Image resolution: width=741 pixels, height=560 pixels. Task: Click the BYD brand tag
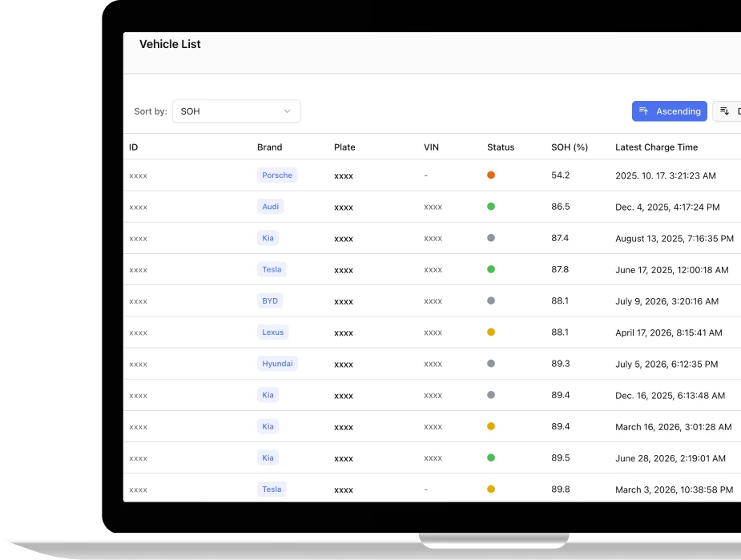click(x=270, y=301)
